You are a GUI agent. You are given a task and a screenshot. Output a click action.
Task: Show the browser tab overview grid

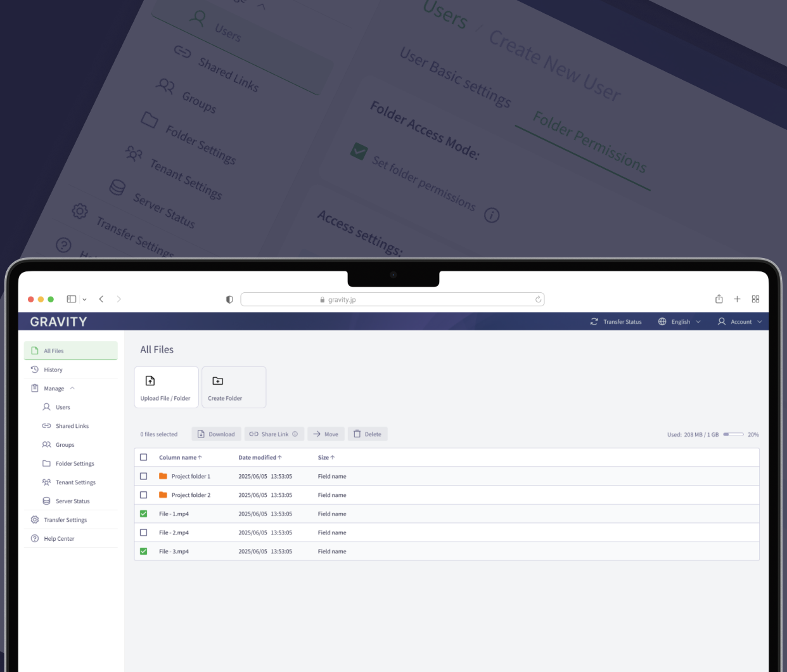(755, 299)
